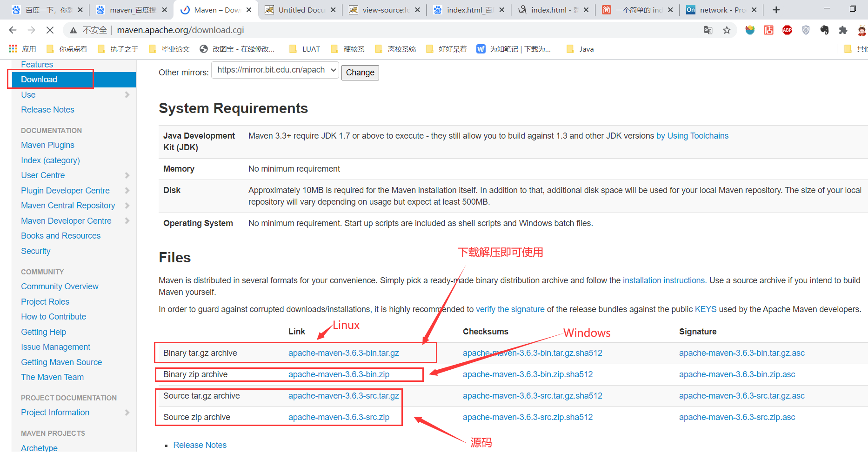
Task: Expand Maven Central Repository submenu arrow
Action: (x=127, y=206)
